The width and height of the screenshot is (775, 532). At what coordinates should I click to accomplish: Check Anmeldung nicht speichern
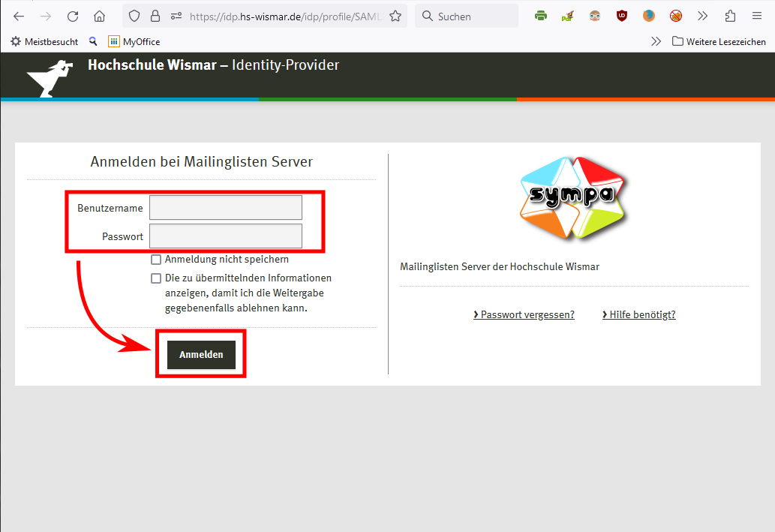tap(156, 260)
